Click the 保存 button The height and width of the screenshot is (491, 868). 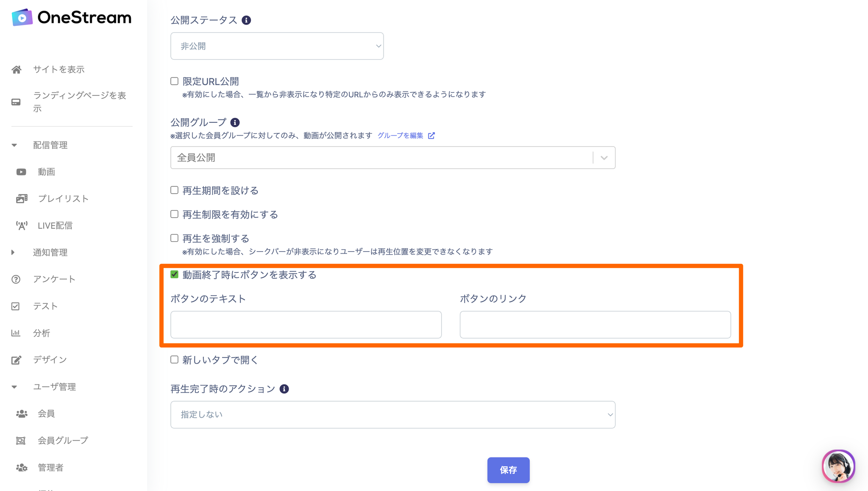(508, 470)
